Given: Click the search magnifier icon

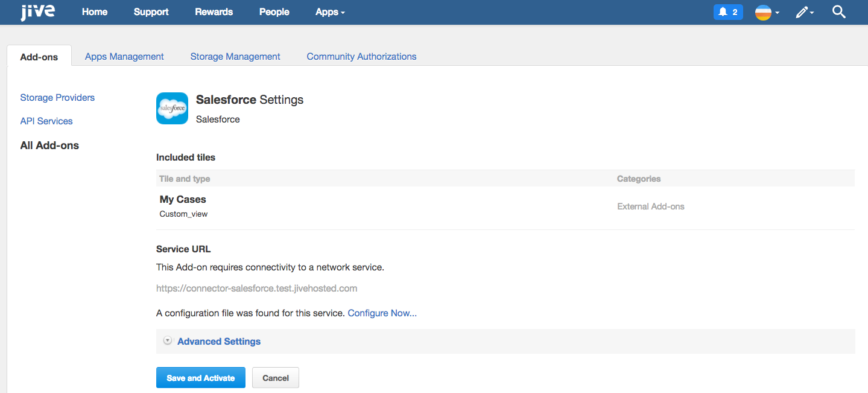Looking at the screenshot, I should tap(839, 11).
